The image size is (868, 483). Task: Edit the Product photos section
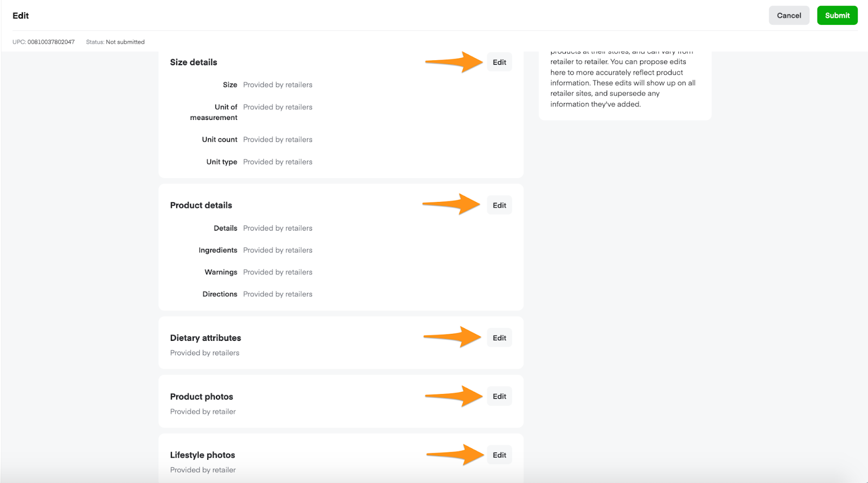coord(499,396)
